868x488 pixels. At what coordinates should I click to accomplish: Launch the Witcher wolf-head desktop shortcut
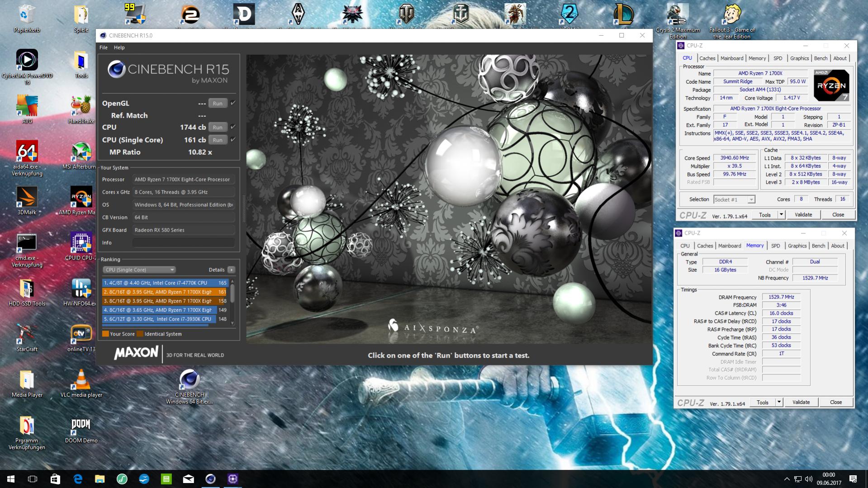(x=352, y=14)
